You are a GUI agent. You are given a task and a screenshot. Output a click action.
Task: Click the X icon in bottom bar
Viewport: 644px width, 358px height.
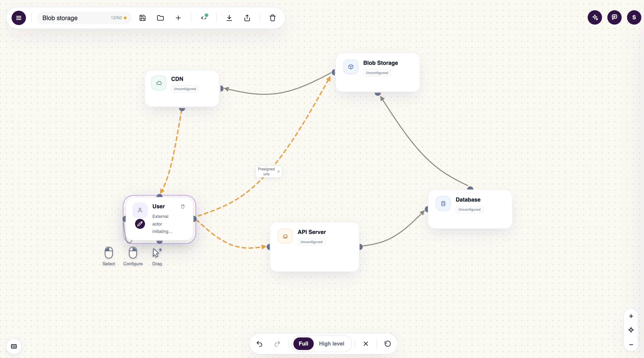[366, 344]
